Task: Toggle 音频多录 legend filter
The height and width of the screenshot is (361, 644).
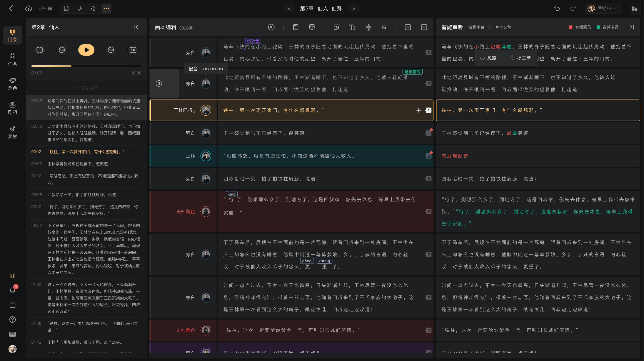Action: (x=608, y=27)
